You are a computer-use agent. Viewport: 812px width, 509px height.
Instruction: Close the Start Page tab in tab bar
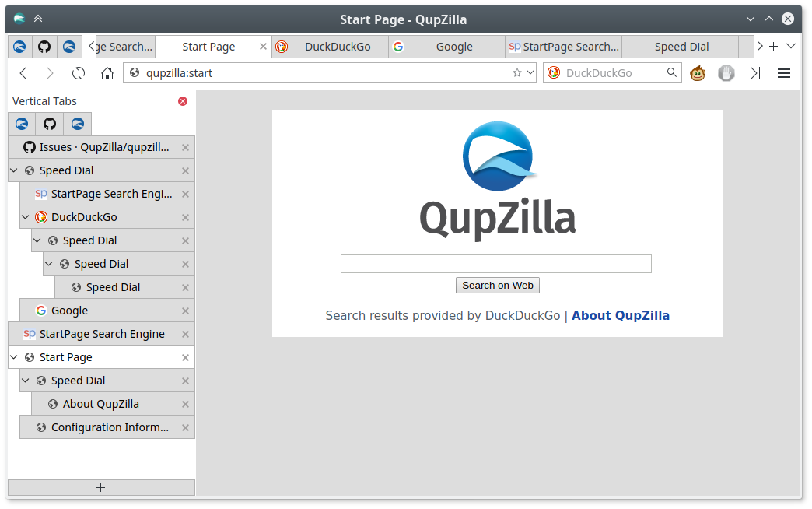coord(263,47)
